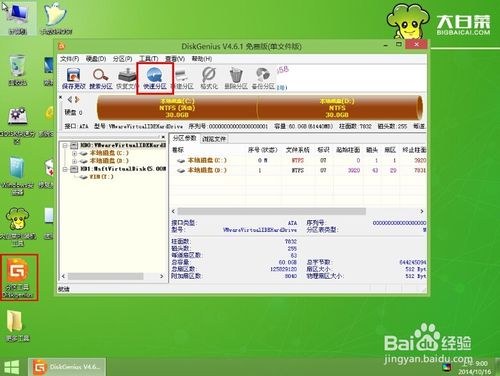Switch to the 浏览文件 tab

[214, 139]
